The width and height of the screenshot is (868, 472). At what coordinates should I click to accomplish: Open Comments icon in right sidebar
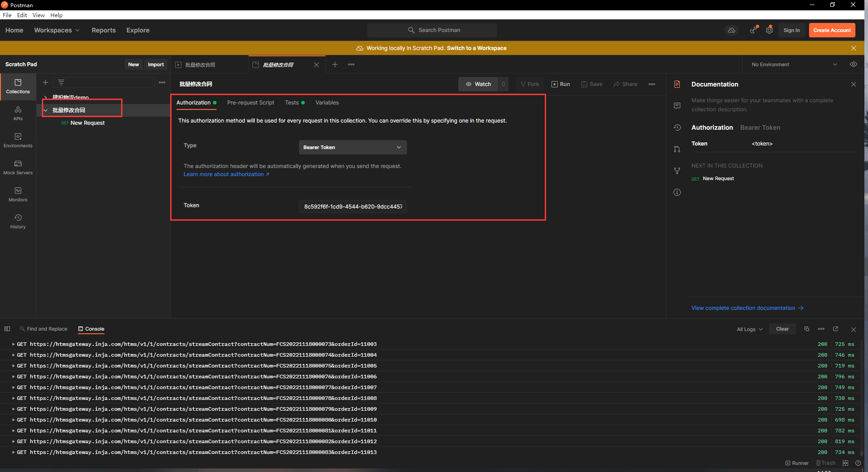click(x=677, y=106)
